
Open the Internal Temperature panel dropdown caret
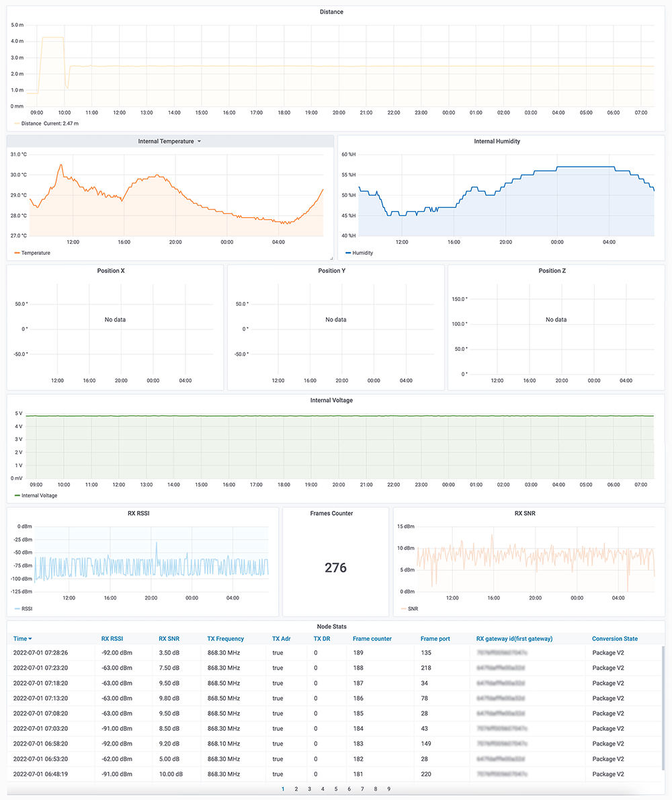200,141
